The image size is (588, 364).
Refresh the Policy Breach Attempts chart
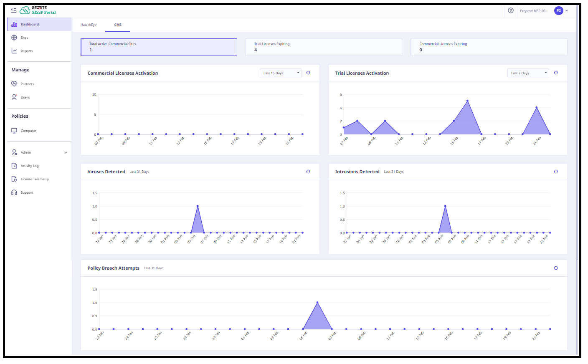tap(556, 268)
